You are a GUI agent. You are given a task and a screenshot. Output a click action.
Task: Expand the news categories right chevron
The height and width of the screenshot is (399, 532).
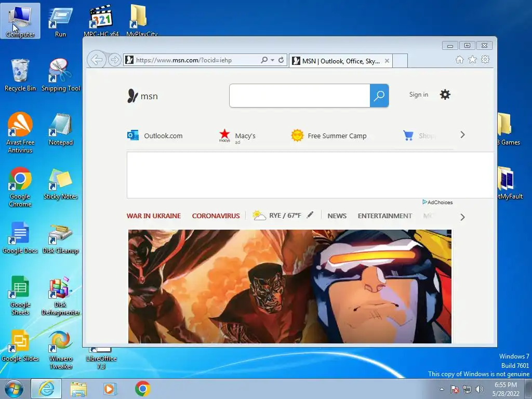pyautogui.click(x=462, y=217)
